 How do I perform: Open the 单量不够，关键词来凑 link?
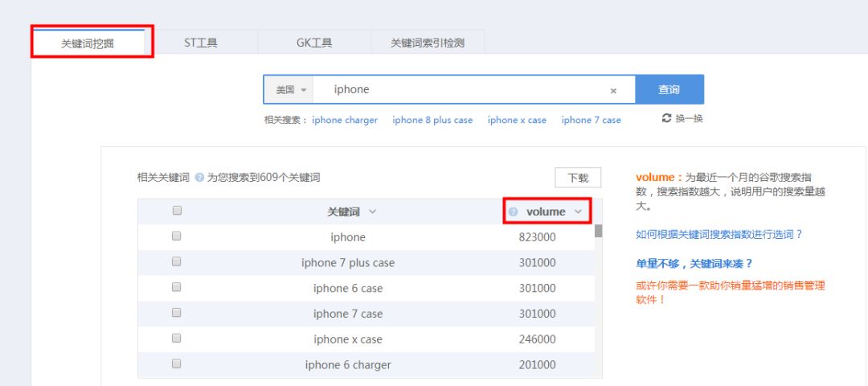(x=694, y=264)
